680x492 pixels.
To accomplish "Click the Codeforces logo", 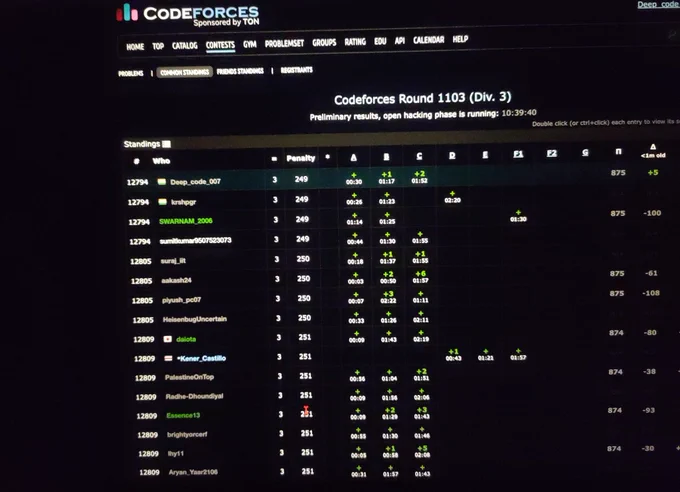I will (x=188, y=14).
